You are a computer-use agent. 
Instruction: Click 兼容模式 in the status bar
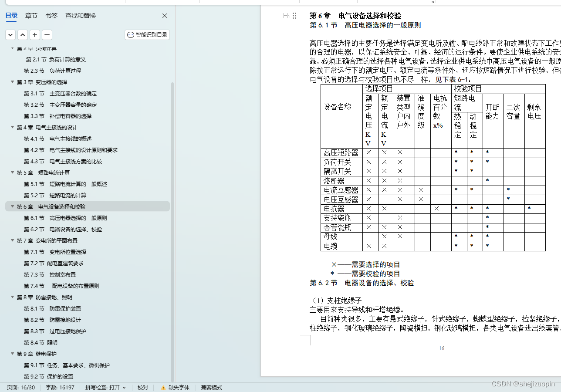tap(212, 387)
